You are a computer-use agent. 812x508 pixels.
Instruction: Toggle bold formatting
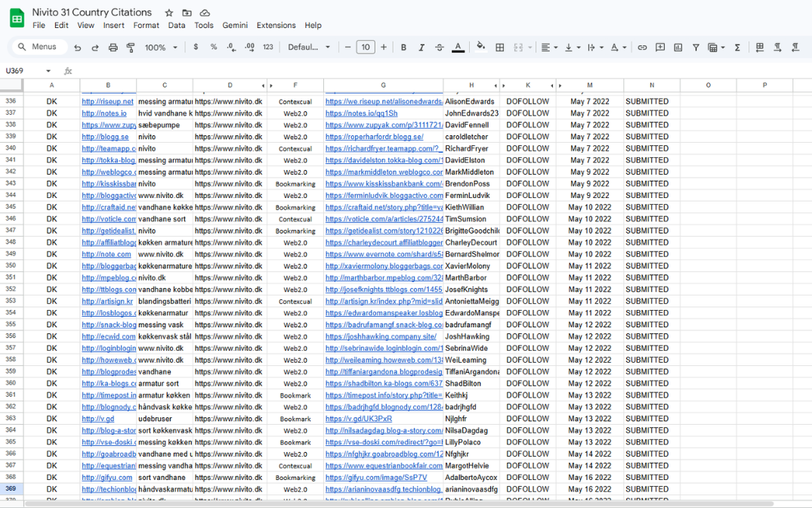click(x=403, y=48)
